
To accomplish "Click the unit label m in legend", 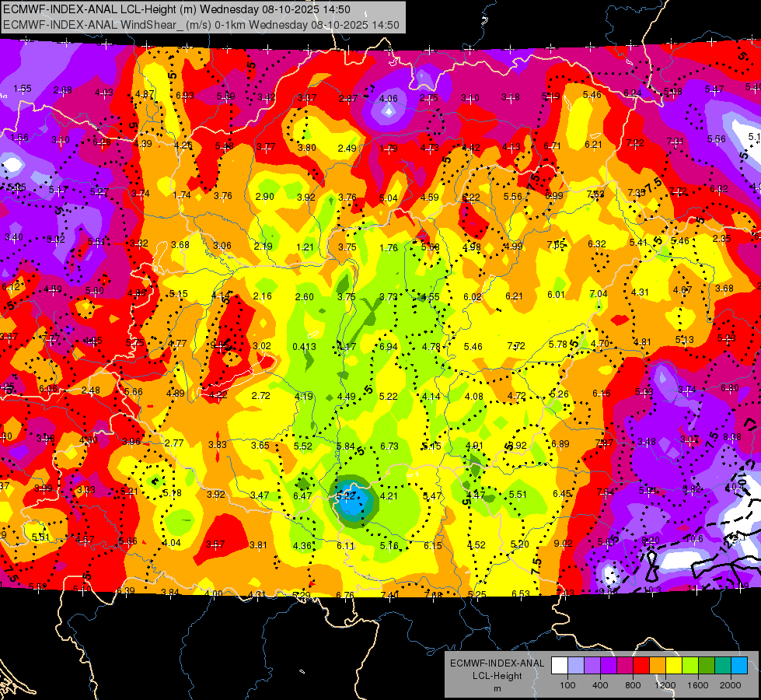I will (497, 689).
